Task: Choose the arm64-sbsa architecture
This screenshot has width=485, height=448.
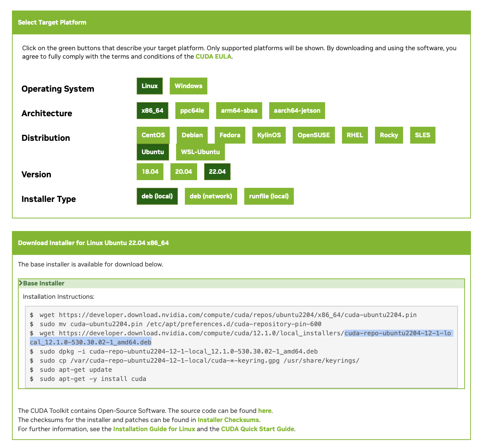Action: tap(239, 111)
